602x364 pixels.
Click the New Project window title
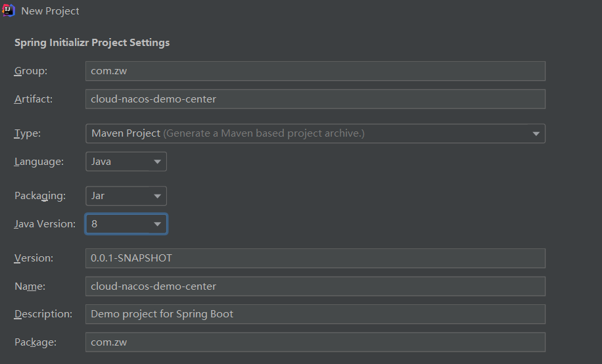[51, 11]
